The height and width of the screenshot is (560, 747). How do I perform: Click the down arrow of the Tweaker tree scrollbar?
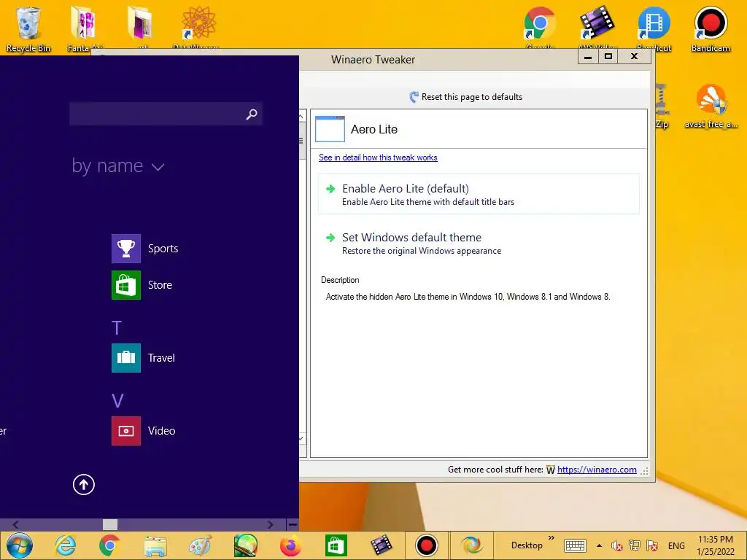(x=301, y=438)
